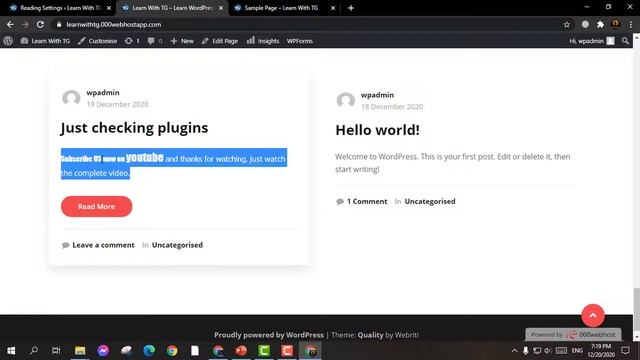
Task: Bookmark page with the star icon
Action: pos(567,24)
